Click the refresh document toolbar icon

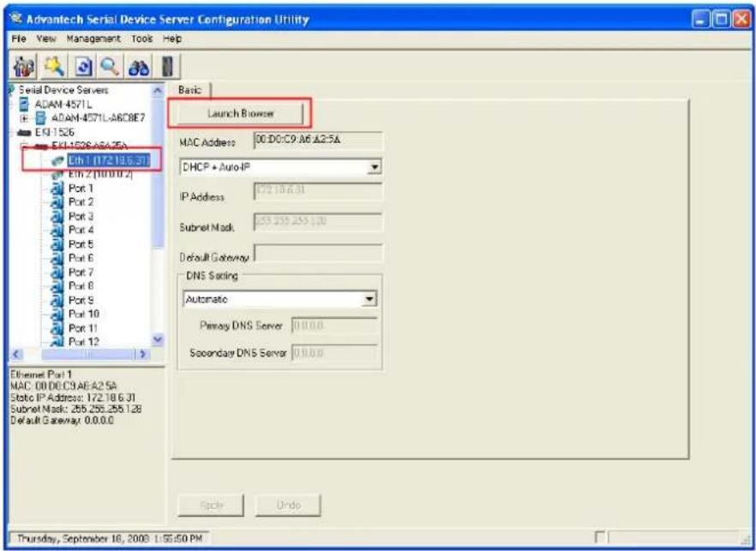pyautogui.click(x=84, y=67)
